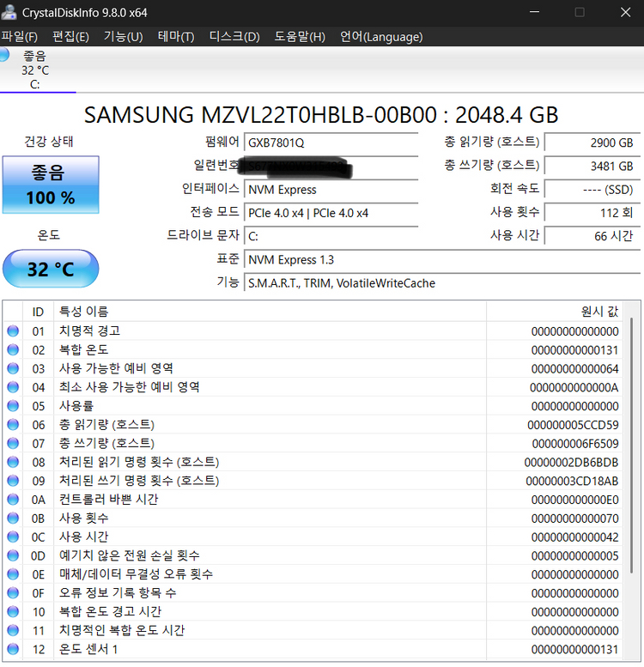644x667 pixels.
Task: Click status orb for row 06 총 읽기량
Action: tap(13, 425)
